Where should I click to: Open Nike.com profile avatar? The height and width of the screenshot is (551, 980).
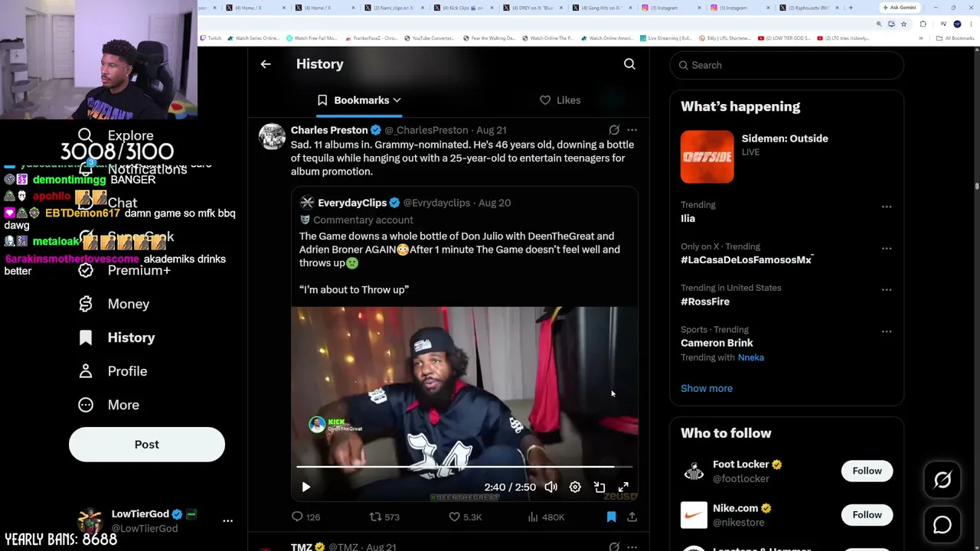click(694, 515)
